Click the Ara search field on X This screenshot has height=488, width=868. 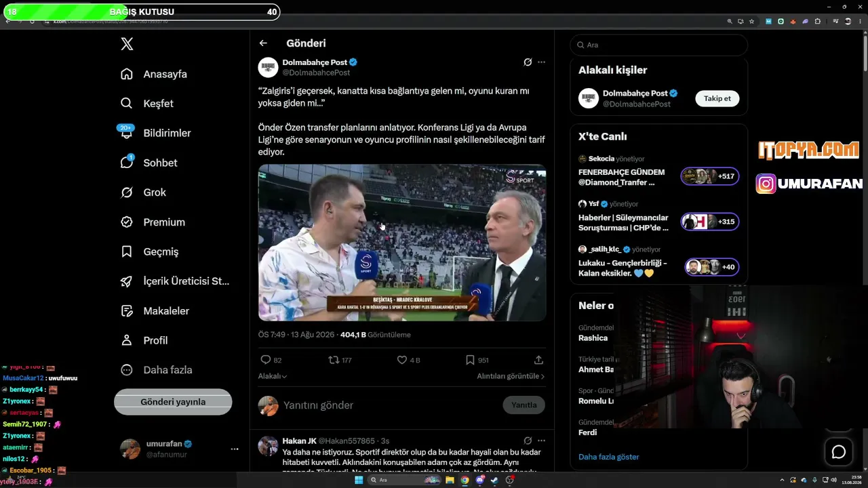659,45
